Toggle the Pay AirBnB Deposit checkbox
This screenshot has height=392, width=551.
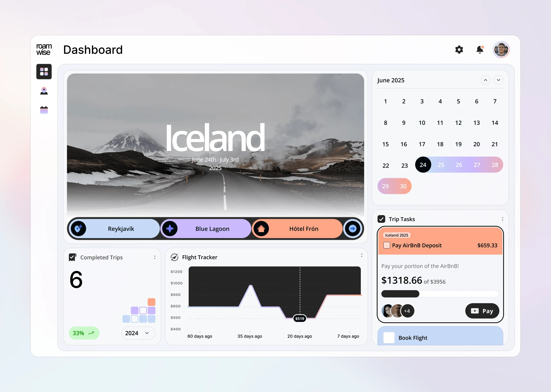tap(386, 245)
